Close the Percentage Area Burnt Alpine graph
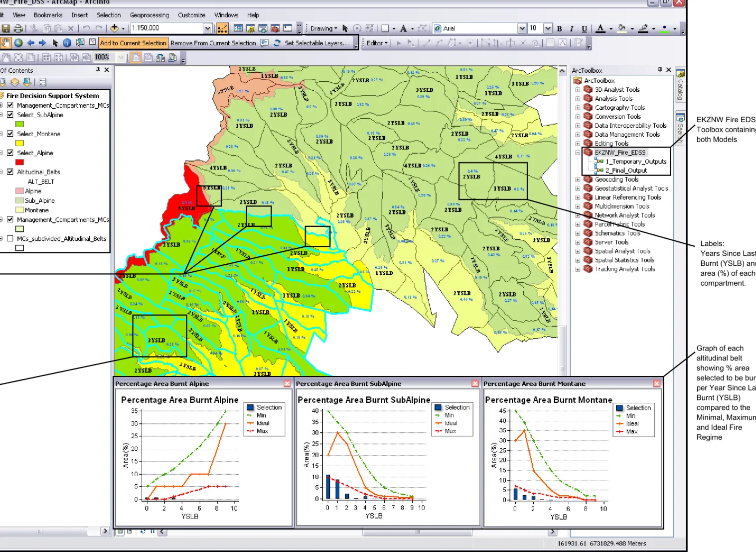Screen dimensions: 756x552 (287, 383)
